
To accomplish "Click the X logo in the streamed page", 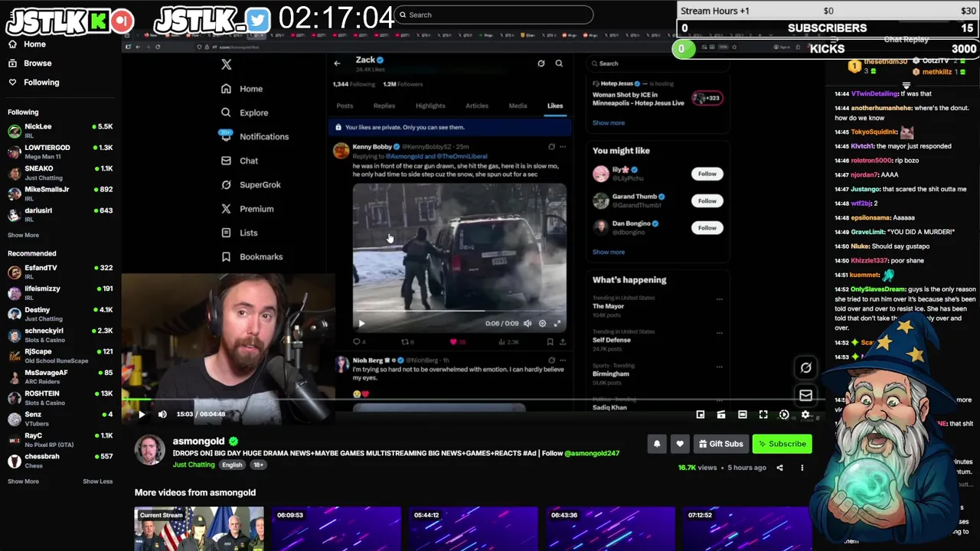I will (x=227, y=64).
